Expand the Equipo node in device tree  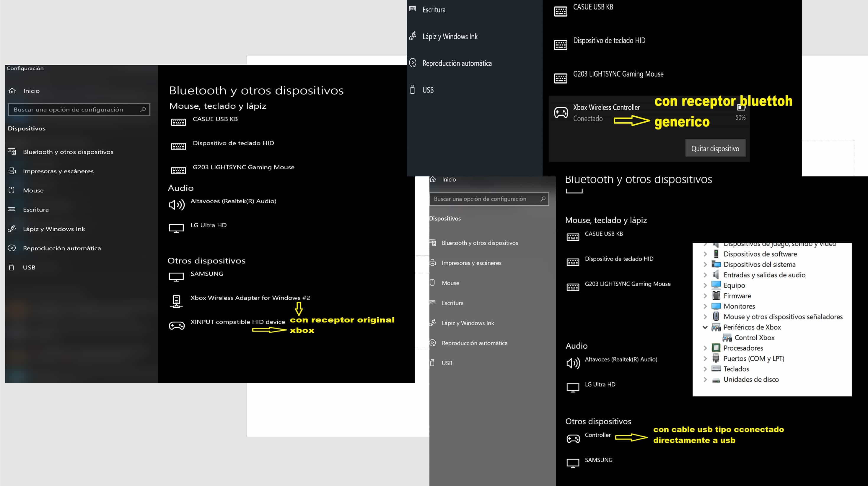[x=705, y=285]
